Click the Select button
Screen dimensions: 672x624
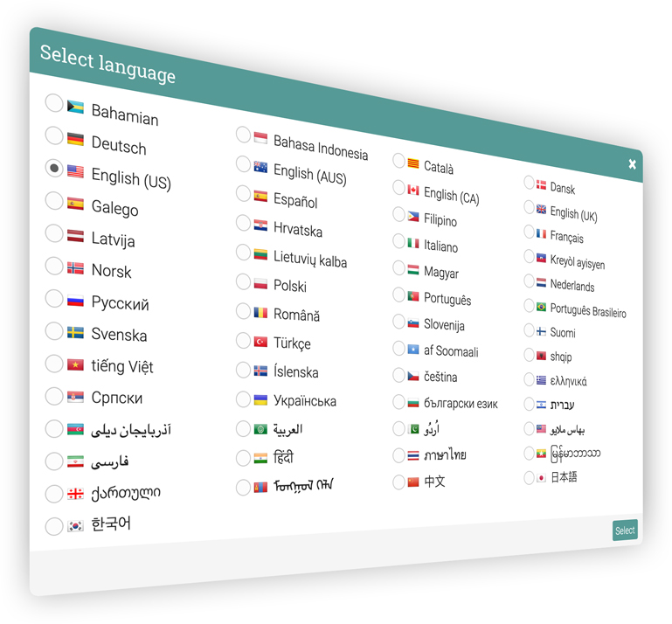tap(625, 530)
